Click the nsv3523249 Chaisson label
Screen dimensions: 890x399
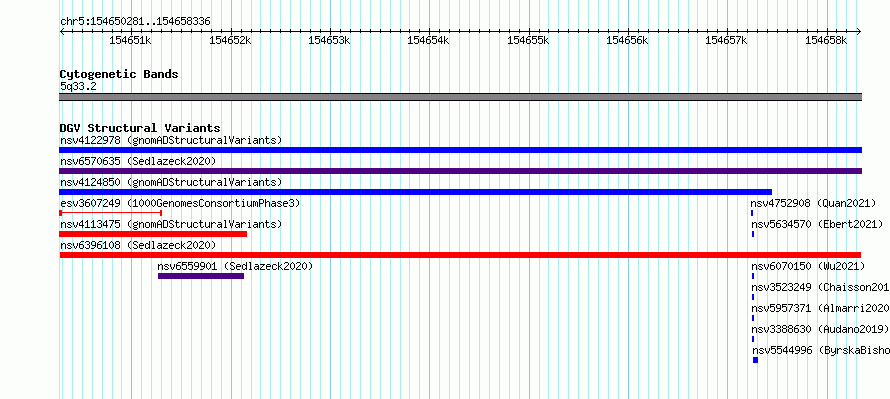coord(821,287)
